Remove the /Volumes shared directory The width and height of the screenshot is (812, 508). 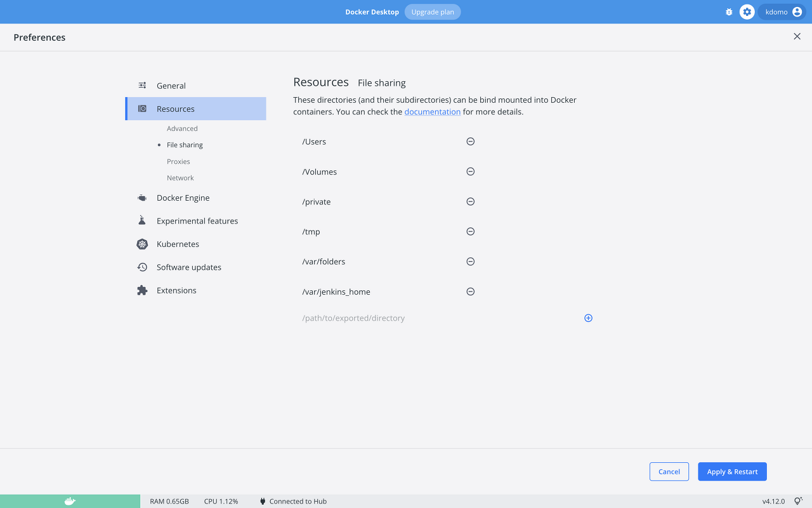point(471,171)
